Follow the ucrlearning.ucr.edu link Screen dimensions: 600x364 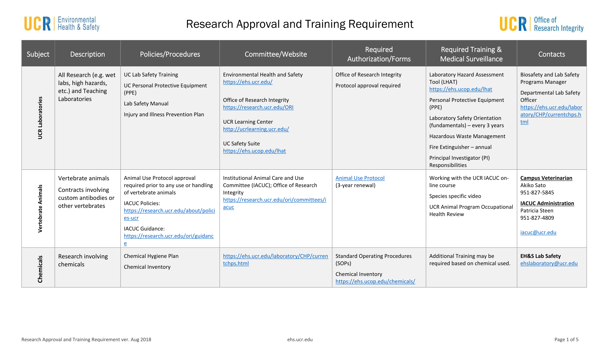click(x=256, y=129)
